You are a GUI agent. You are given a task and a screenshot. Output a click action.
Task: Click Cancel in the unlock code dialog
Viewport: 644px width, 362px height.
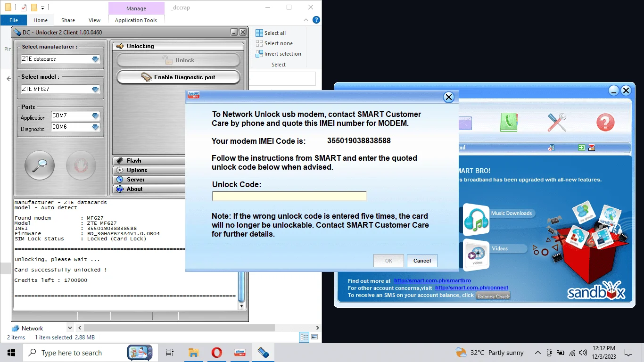click(x=422, y=261)
